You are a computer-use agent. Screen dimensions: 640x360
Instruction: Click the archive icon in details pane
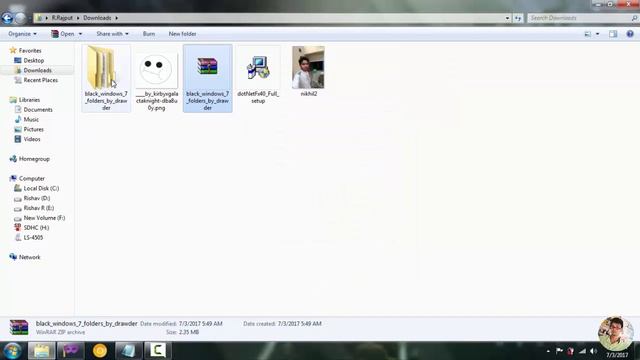[19, 327]
